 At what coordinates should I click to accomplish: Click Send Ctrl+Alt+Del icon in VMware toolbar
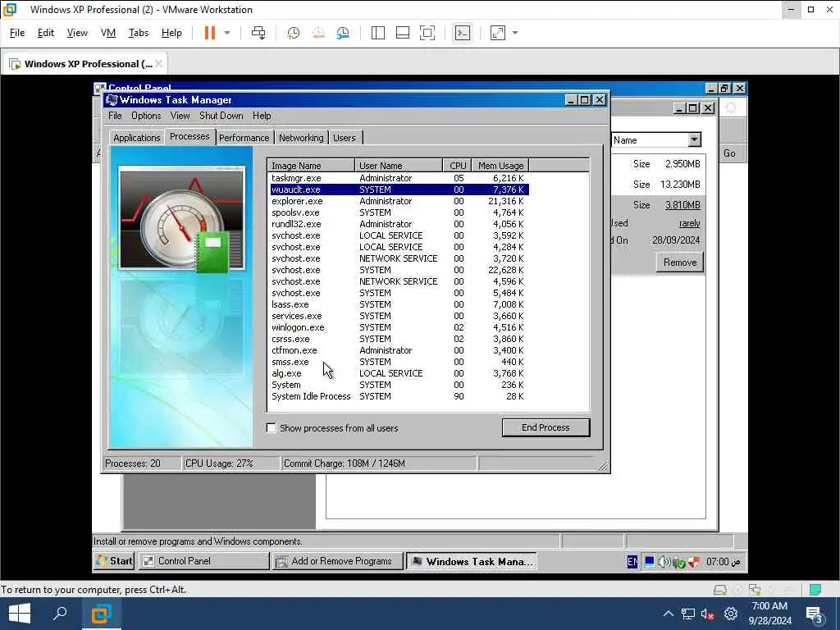258,33
